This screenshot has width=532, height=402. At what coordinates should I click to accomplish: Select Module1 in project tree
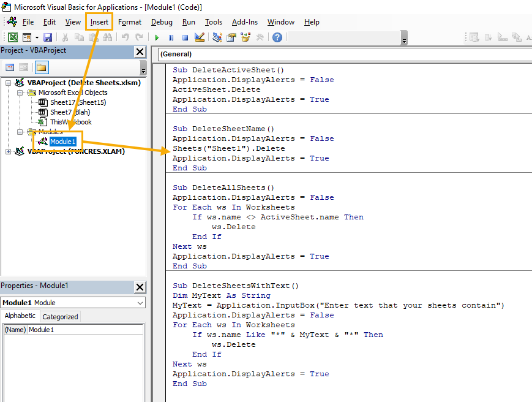[63, 142]
